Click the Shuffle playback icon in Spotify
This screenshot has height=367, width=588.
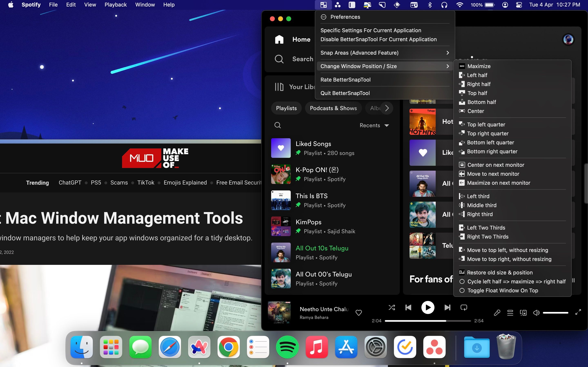392,307
